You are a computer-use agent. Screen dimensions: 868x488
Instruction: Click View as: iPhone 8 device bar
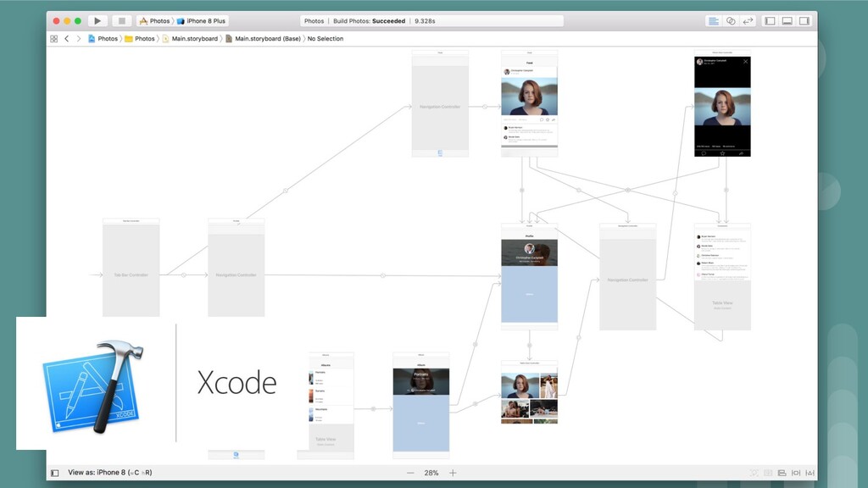pyautogui.click(x=109, y=473)
